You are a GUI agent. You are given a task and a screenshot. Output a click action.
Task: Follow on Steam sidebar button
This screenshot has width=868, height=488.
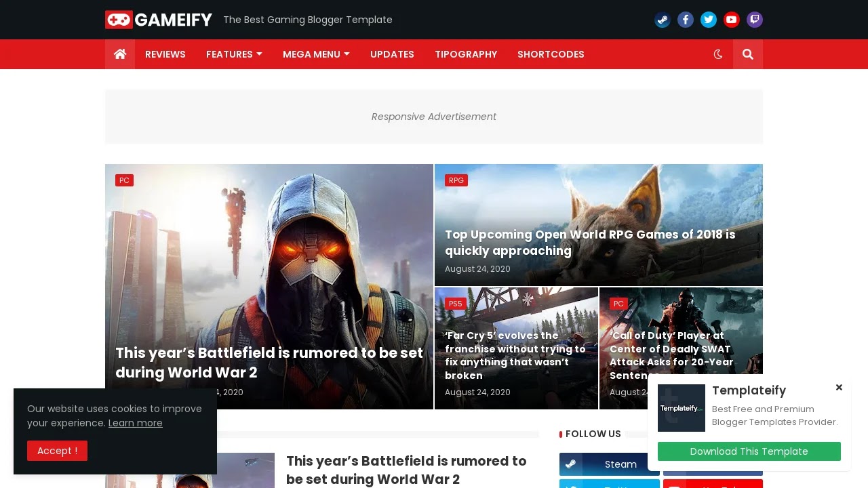point(609,464)
